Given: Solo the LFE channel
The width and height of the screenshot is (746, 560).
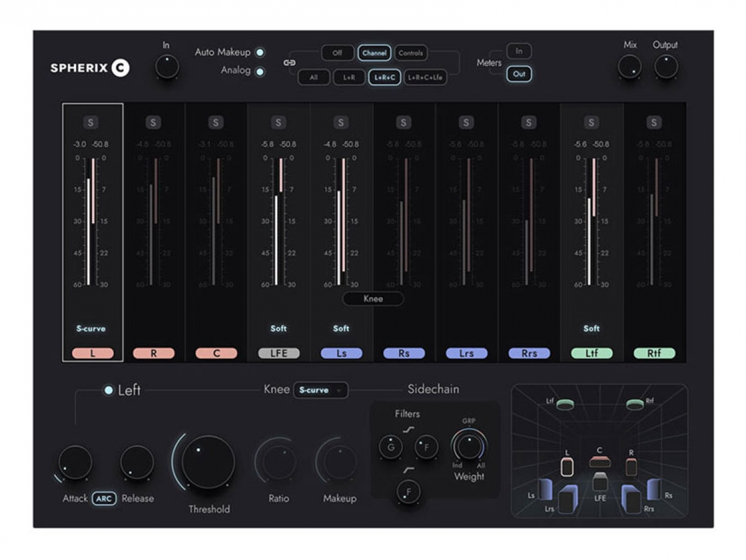Looking at the screenshot, I should 279,122.
